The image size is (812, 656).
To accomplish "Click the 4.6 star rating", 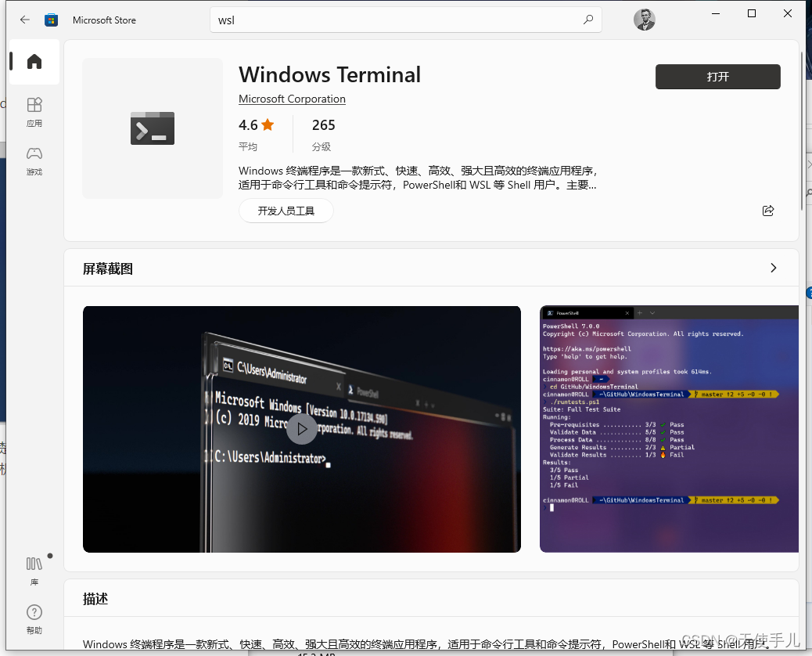I will coord(257,125).
